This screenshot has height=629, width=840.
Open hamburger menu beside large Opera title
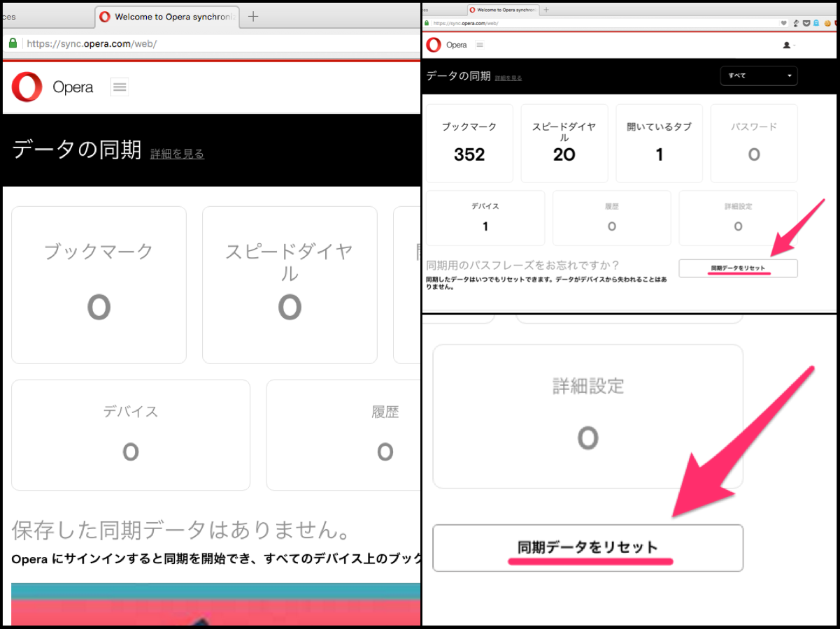coord(120,87)
